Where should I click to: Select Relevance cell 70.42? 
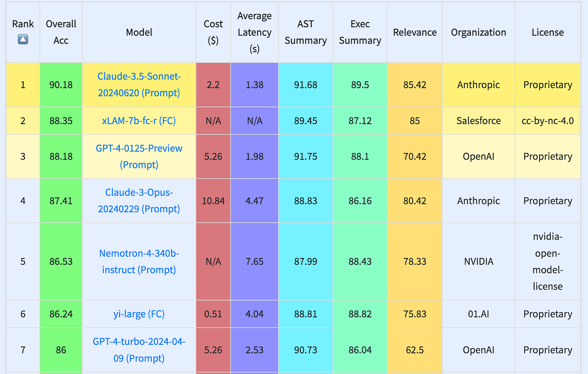(415, 156)
